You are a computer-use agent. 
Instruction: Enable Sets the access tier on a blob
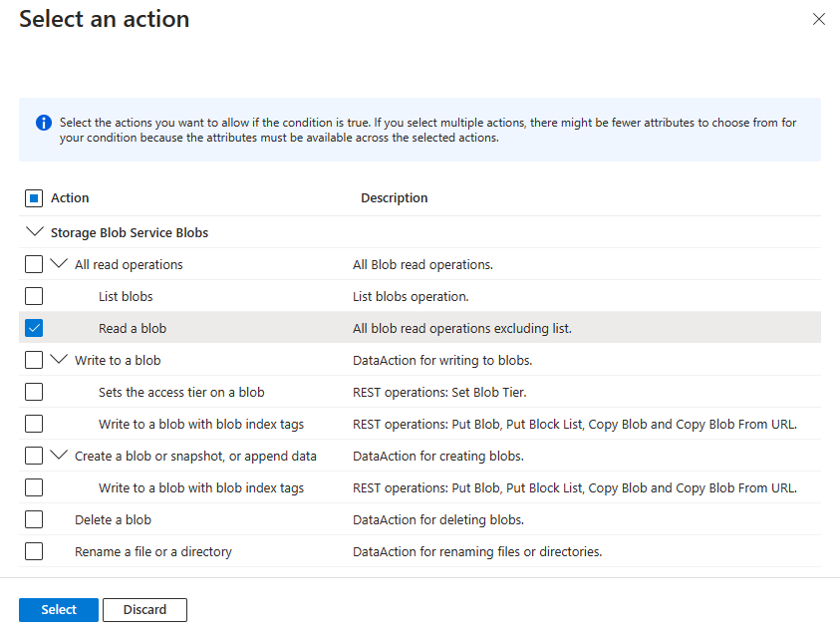coord(34,391)
